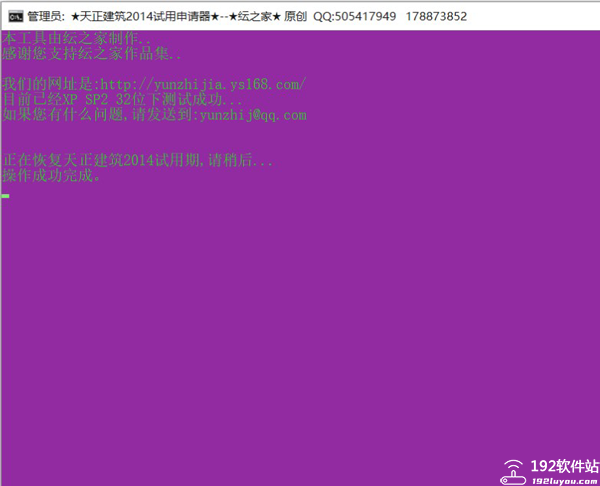Click the blinking console cursor
600x486 pixels.
[5, 196]
